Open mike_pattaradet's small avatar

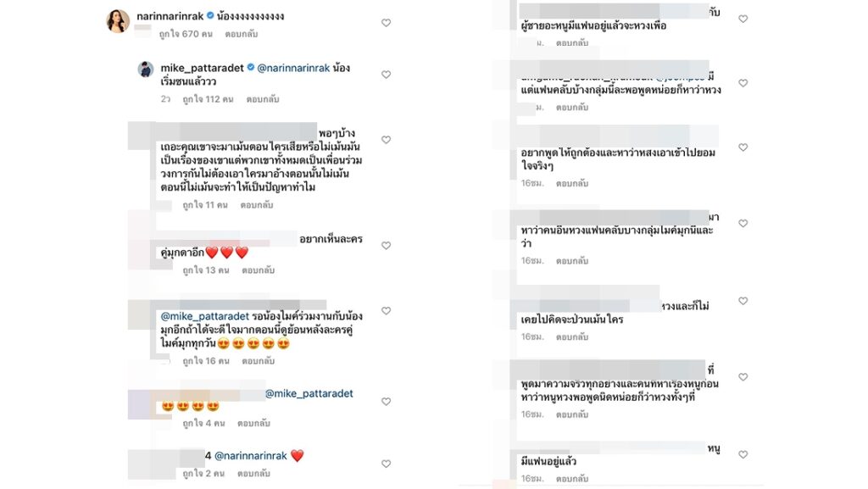pos(146,69)
